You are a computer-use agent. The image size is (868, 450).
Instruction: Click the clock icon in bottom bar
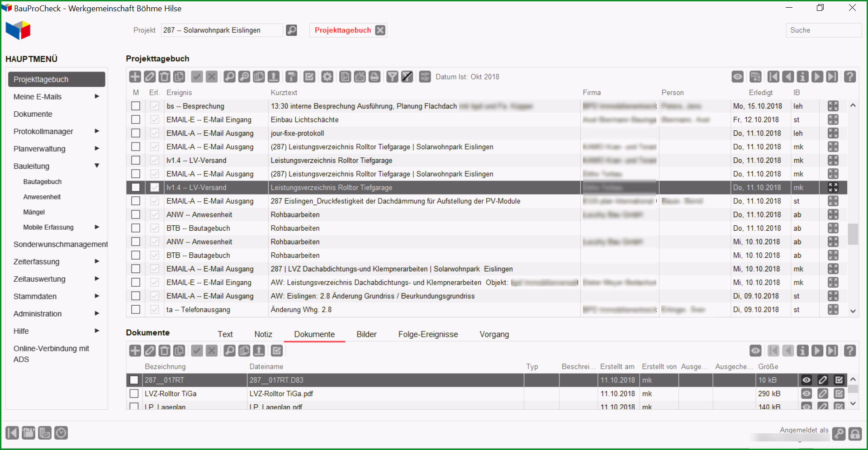tap(61, 433)
